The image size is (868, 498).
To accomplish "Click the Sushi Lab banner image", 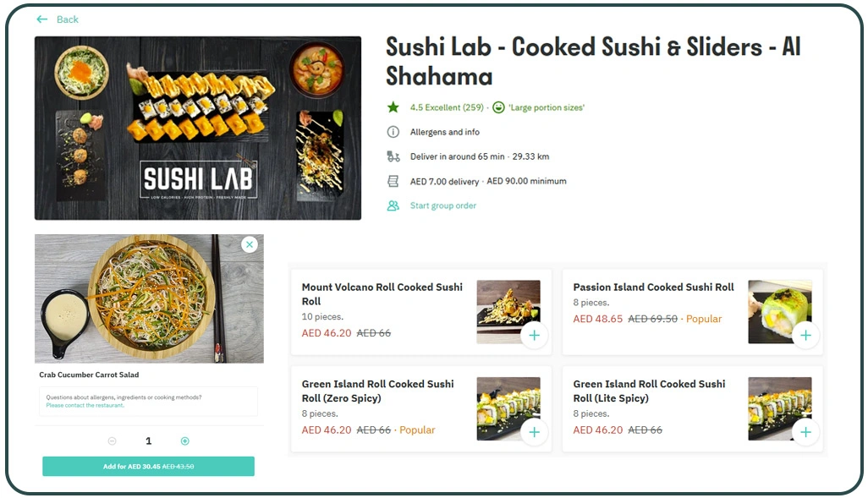I will 198,128.
